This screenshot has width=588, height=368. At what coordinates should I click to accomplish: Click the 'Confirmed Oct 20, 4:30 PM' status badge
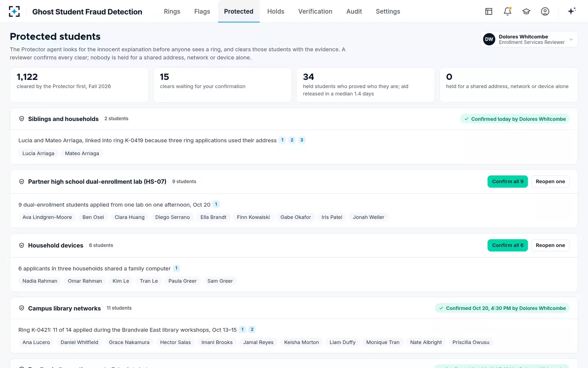pos(502,308)
